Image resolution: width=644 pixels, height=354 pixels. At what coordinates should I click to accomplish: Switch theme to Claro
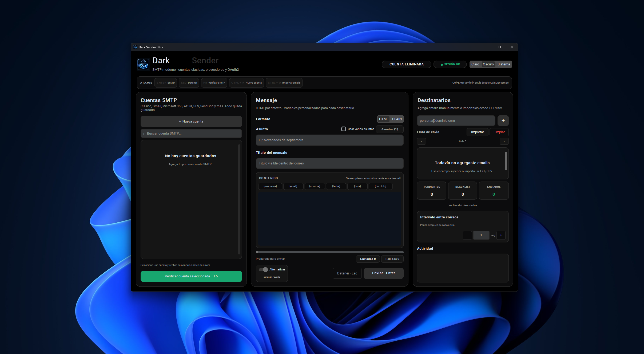[475, 64]
